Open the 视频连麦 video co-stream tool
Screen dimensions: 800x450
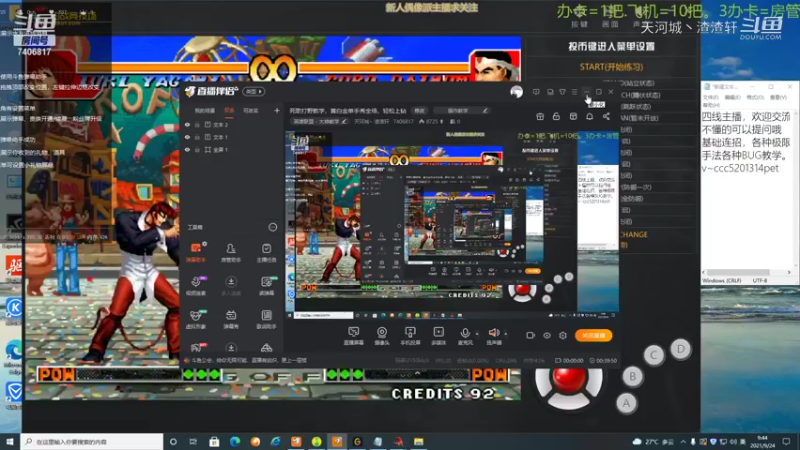tap(196, 286)
